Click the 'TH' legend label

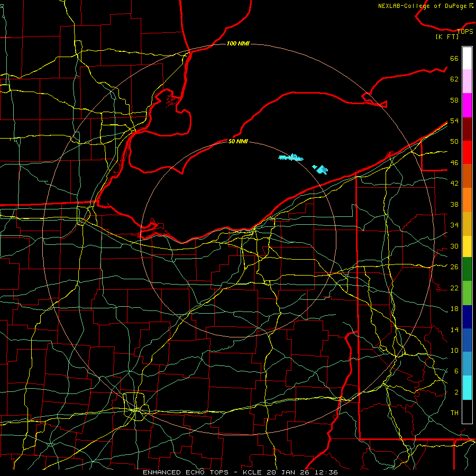pos(454,413)
